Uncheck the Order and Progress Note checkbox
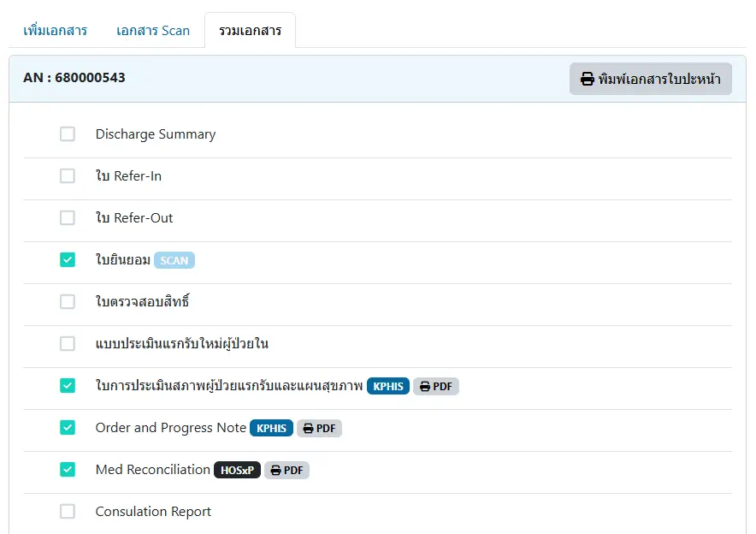The width and height of the screenshot is (756, 534). (x=67, y=428)
